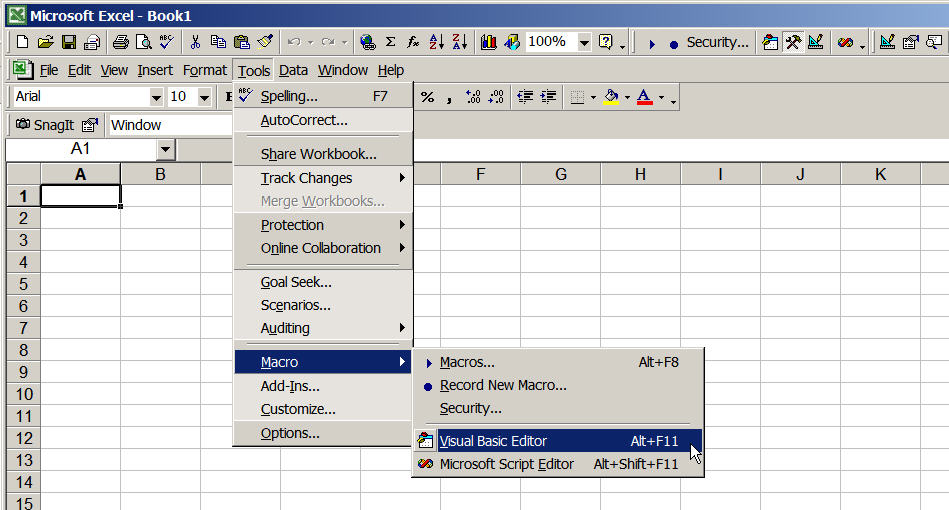949x510 pixels.
Task: Select Goal Seek... in Tools menu
Action: 323,282
